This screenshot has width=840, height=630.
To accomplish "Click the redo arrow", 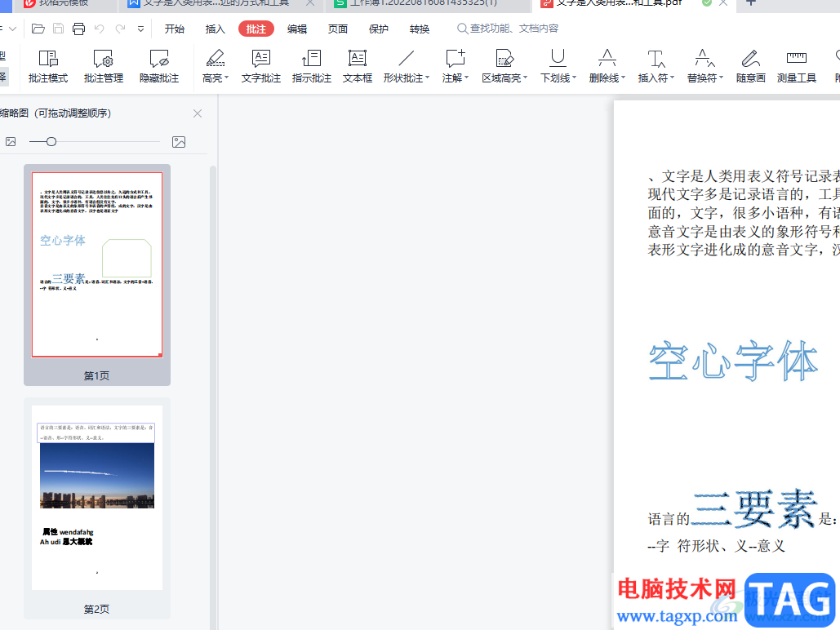I will 121,29.
